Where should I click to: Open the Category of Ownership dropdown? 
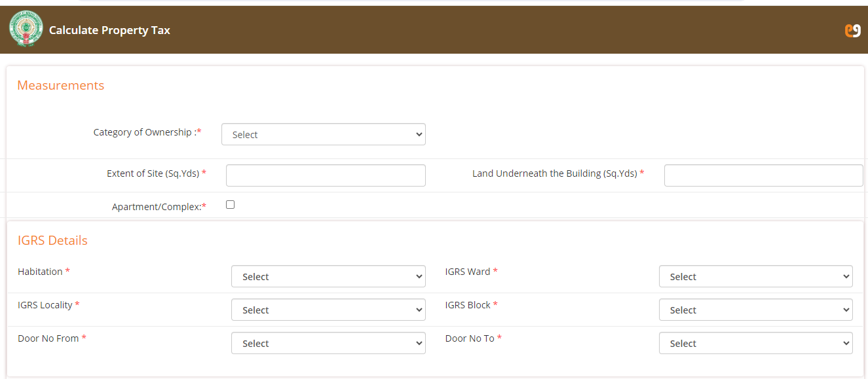coord(323,134)
